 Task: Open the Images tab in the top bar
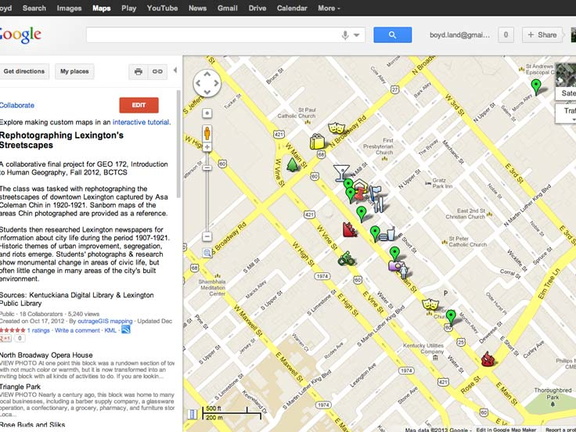pyautogui.click(x=69, y=8)
